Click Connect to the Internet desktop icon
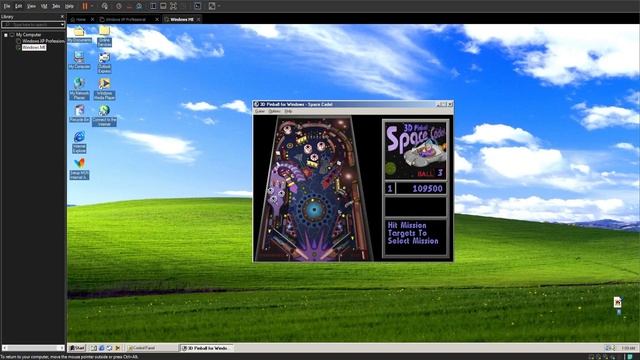Viewport: 640px width, 360px height. click(x=104, y=116)
